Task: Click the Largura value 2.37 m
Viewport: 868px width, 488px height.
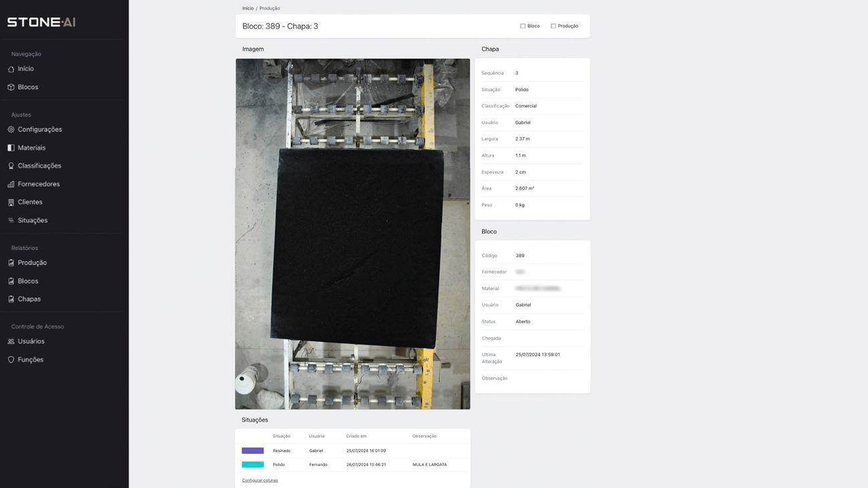Action: [523, 139]
